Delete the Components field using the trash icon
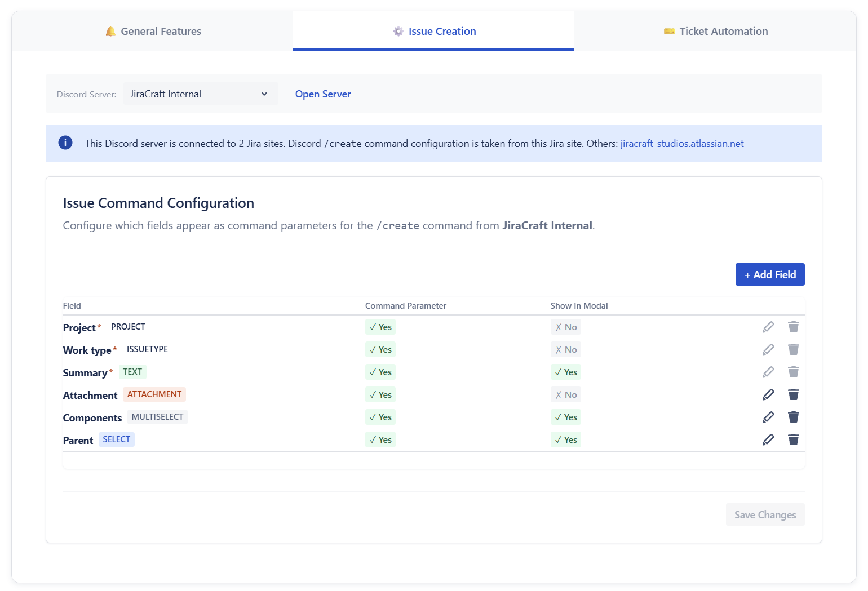Screen dimensions: 868x591 click(x=794, y=417)
